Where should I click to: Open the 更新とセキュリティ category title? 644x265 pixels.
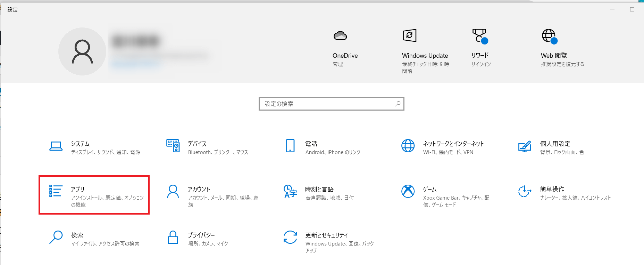pos(326,235)
